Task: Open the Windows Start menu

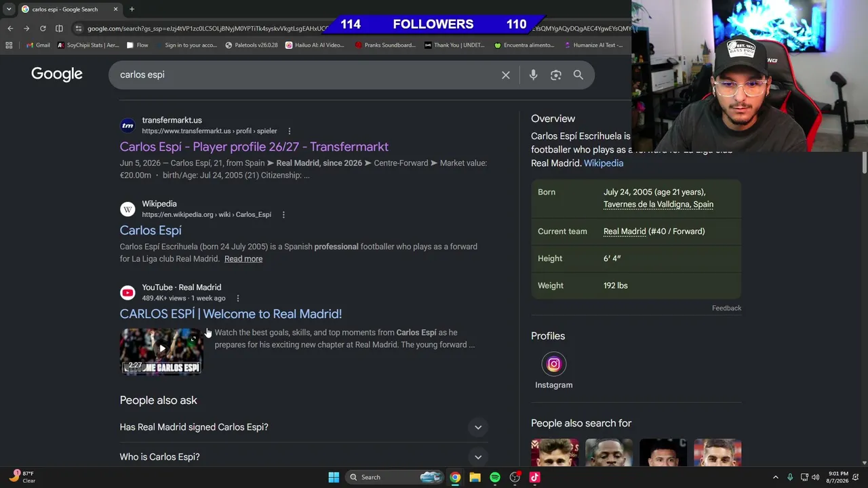Action: coord(334,477)
